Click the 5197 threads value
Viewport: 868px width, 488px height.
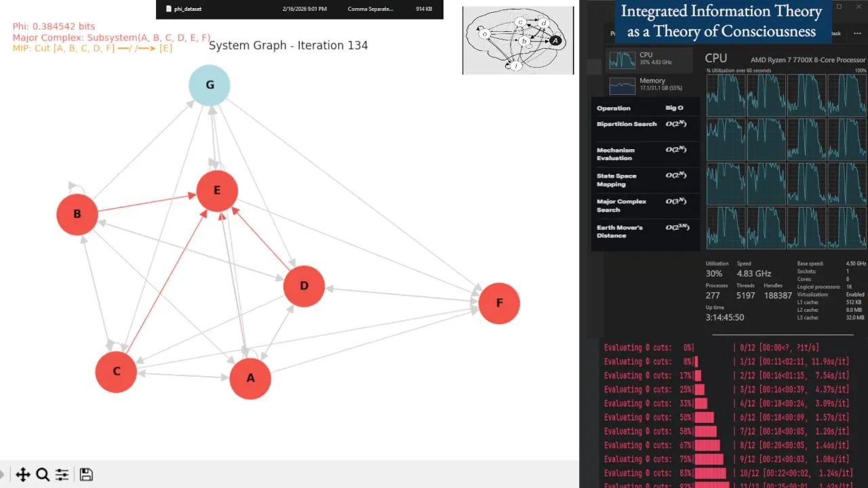tap(745, 296)
